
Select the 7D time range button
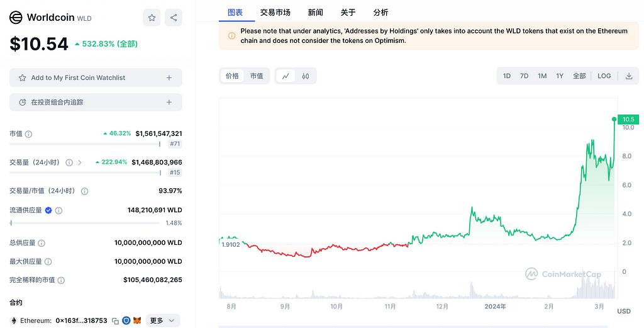524,76
